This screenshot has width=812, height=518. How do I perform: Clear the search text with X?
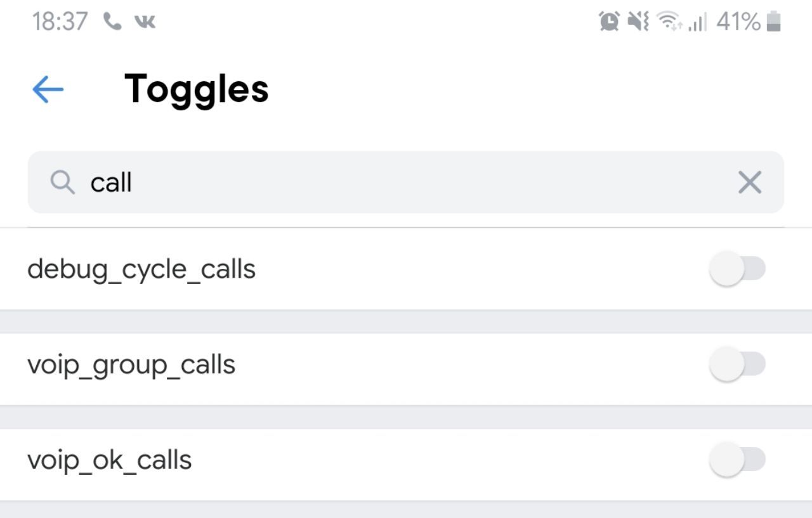pos(750,183)
